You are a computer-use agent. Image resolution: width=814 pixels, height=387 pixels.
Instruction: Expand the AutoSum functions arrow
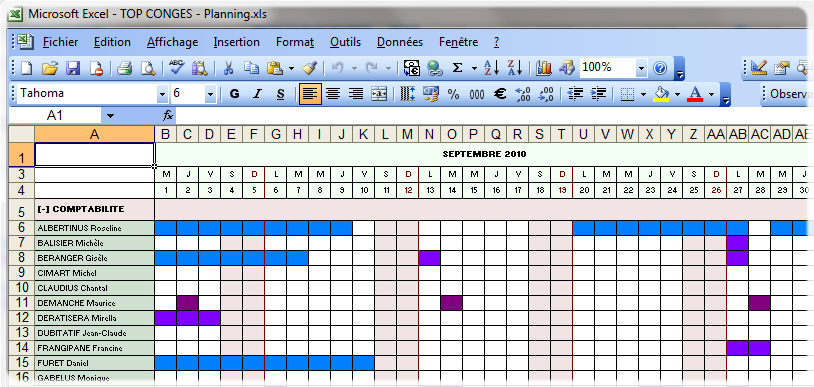coord(474,68)
